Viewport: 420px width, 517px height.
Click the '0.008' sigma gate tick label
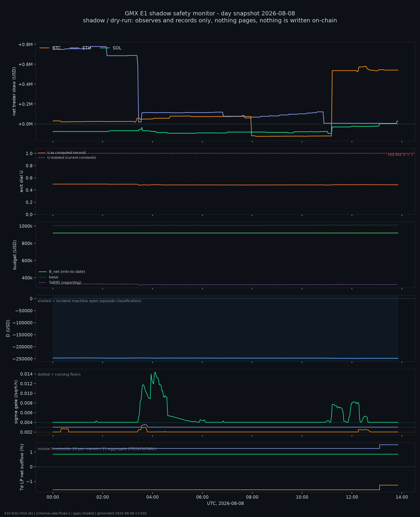point(26,403)
